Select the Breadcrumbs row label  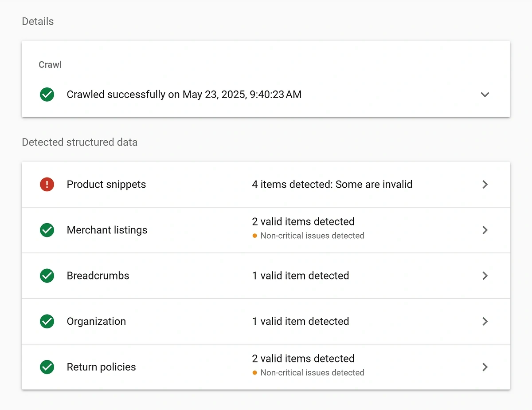98,276
